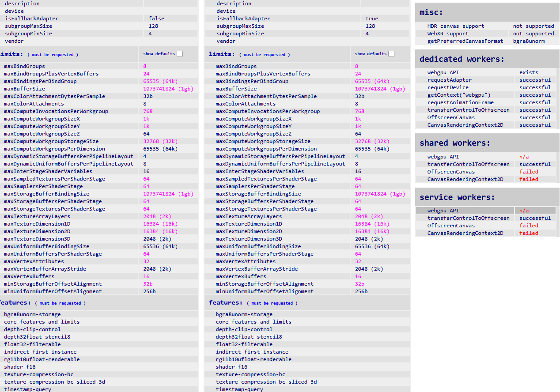This screenshot has height=392, width=560.
Task: Click the shared workers: section header
Action: [x=455, y=143]
